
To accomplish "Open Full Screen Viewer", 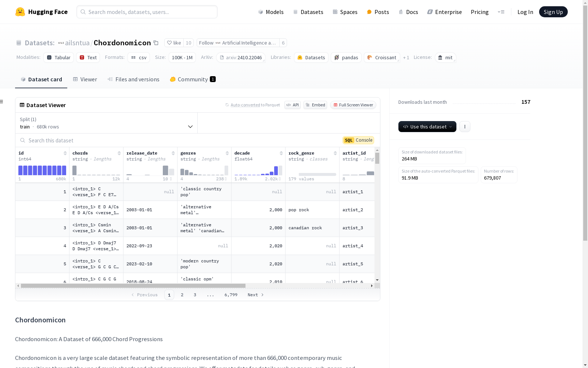I will [353, 105].
